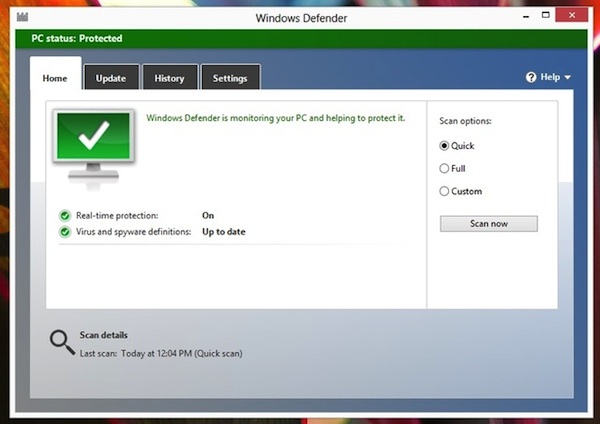
Task: Open the Update tab
Action: pyautogui.click(x=111, y=78)
